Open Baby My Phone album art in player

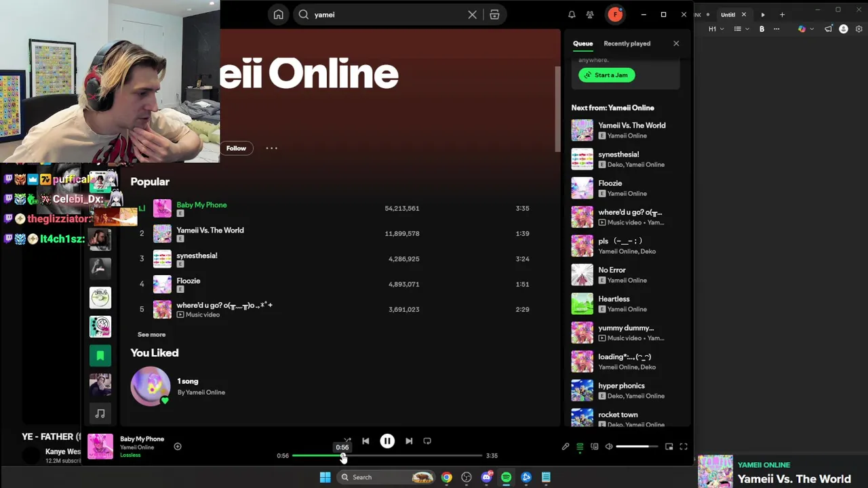point(100,447)
